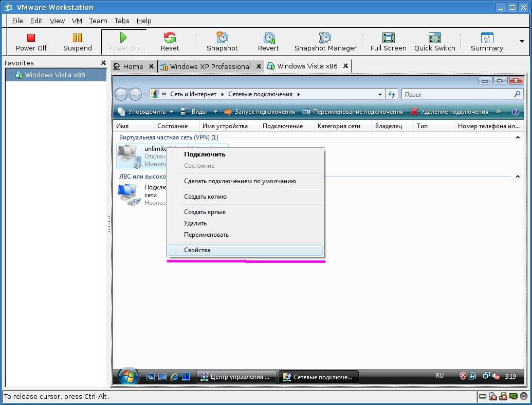Choose 'Удалить' in context menu

[245, 223]
